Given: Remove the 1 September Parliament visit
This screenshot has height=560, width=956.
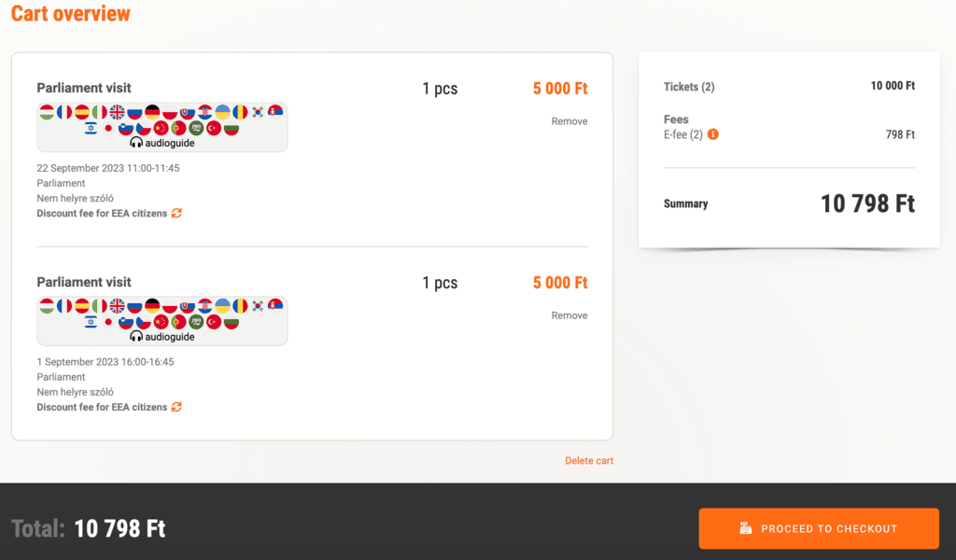Looking at the screenshot, I should click(569, 315).
